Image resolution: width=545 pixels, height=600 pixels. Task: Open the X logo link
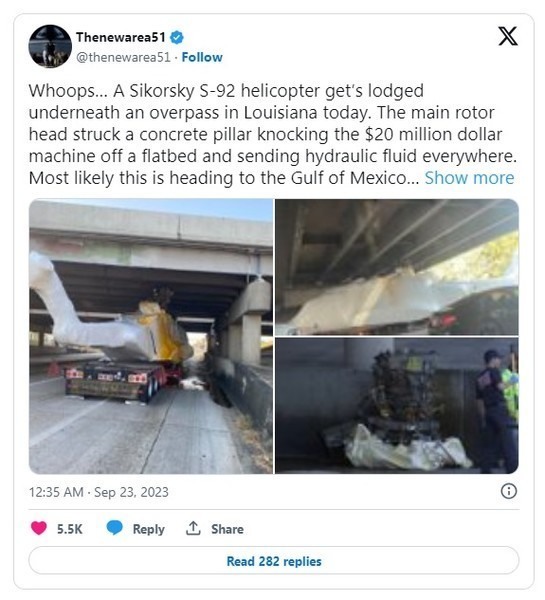[507, 36]
